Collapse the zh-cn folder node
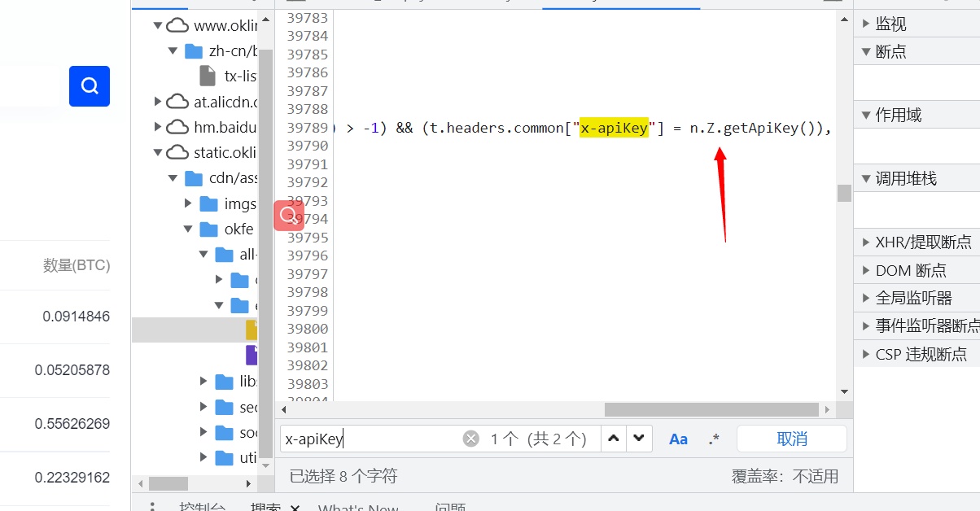This screenshot has width=980, height=511. tap(173, 51)
